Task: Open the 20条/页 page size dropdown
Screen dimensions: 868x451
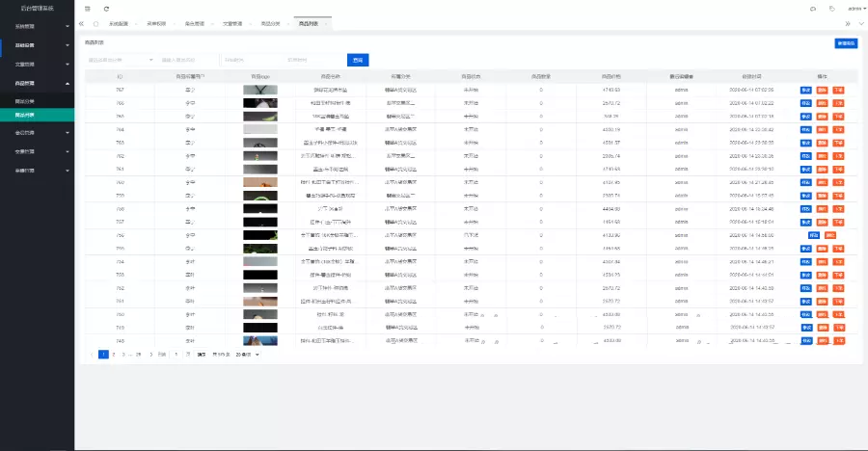Action: (249, 354)
